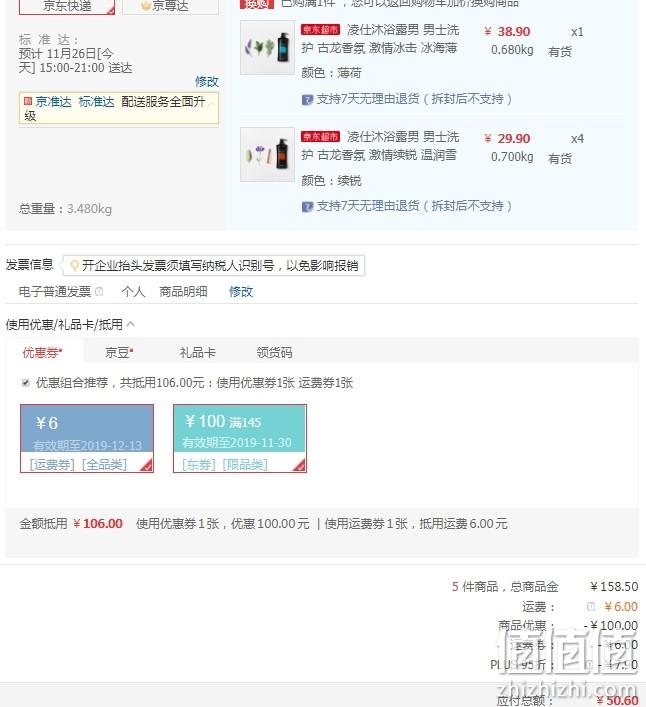This screenshot has height=707, width=646.
Task: Select the ¥100 满145 东券 coupon
Action: [x=240, y=438]
